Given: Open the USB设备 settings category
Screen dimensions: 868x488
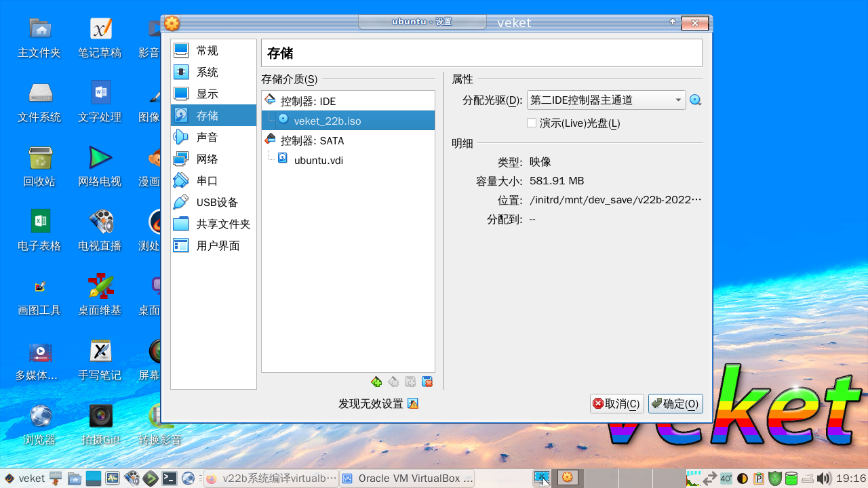Looking at the screenshot, I should tap(213, 203).
